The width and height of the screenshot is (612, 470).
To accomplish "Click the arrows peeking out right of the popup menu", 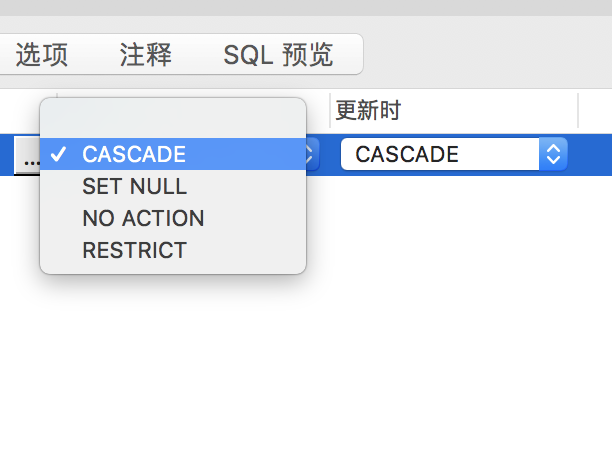I will (x=312, y=154).
